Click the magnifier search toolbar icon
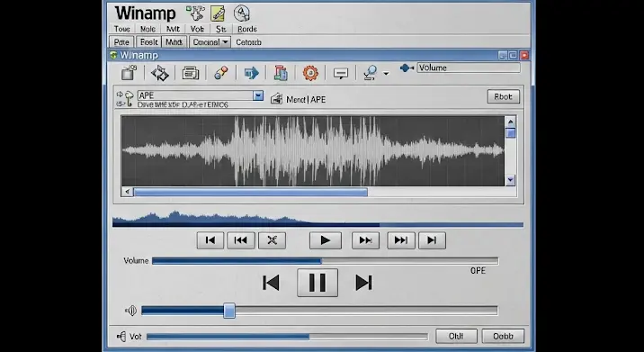Viewport: 644px width, 352px height. 370,73
